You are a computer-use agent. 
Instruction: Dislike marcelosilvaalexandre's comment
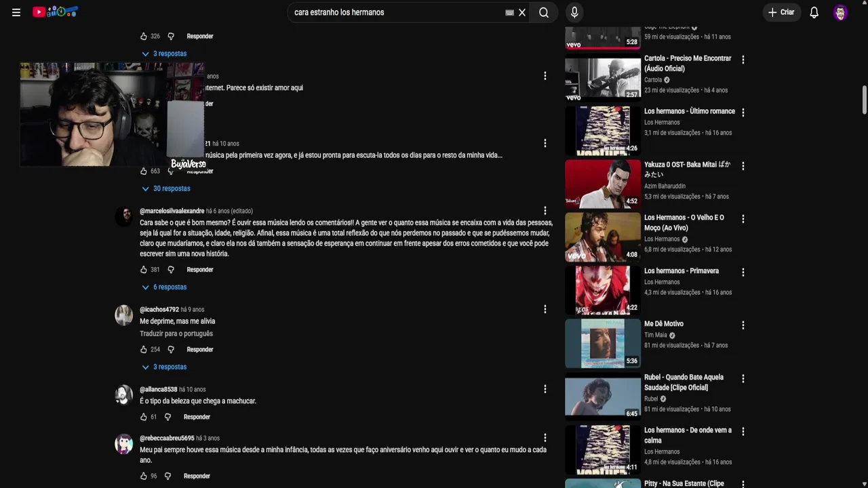point(171,270)
